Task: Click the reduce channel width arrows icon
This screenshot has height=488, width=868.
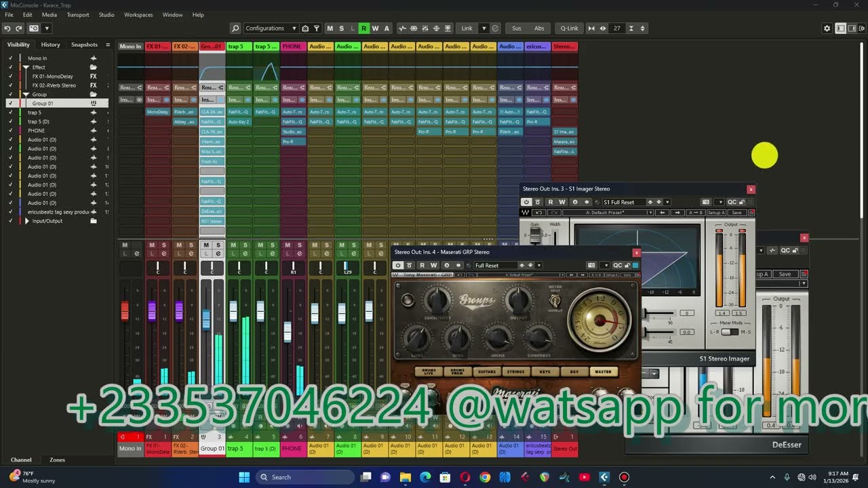Action: point(591,28)
